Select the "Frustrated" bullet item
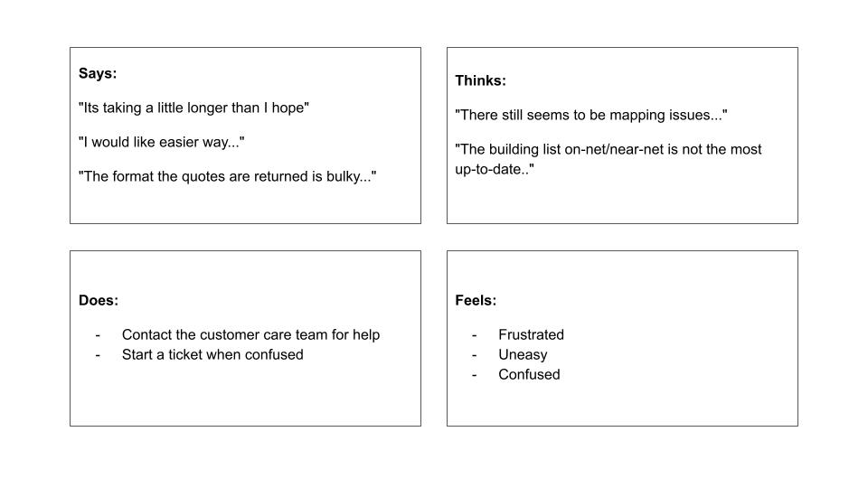This screenshot has height=488, width=868. pos(531,334)
